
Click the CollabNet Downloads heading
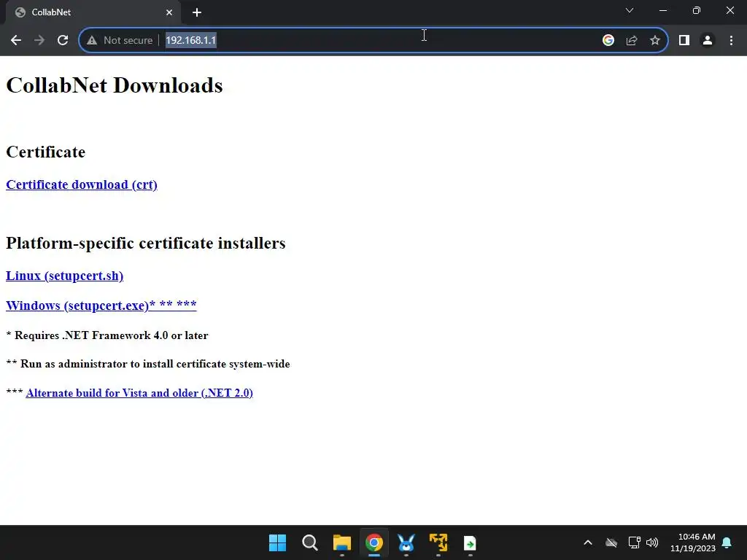115,86
